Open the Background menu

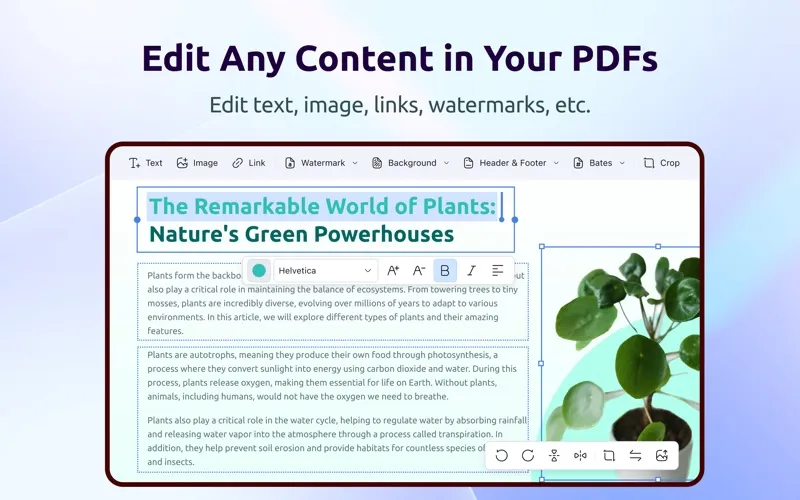404,163
